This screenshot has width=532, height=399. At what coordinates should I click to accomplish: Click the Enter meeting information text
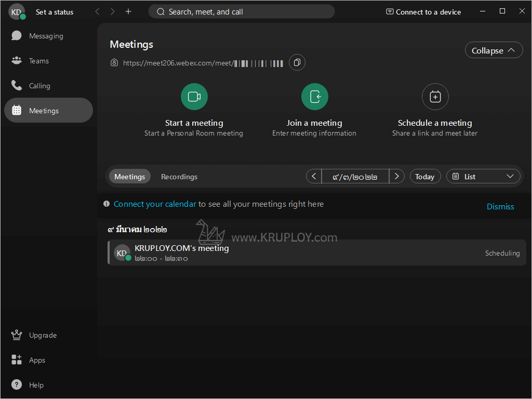pyautogui.click(x=314, y=134)
